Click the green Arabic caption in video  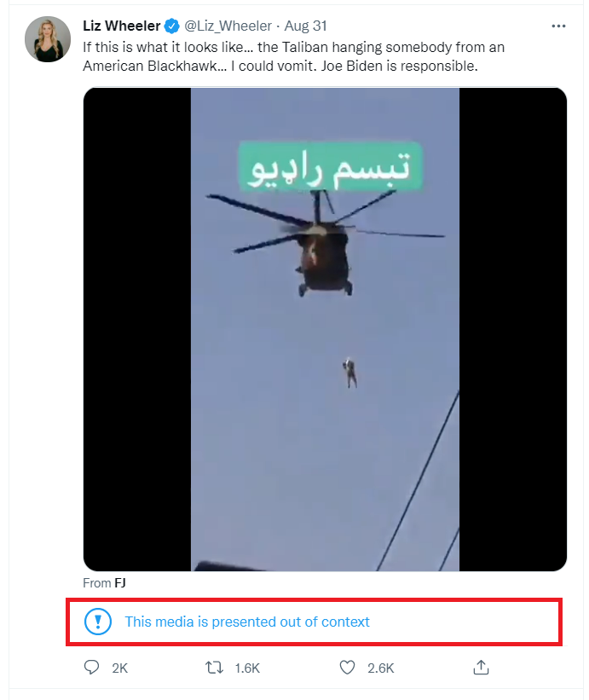tap(331, 166)
